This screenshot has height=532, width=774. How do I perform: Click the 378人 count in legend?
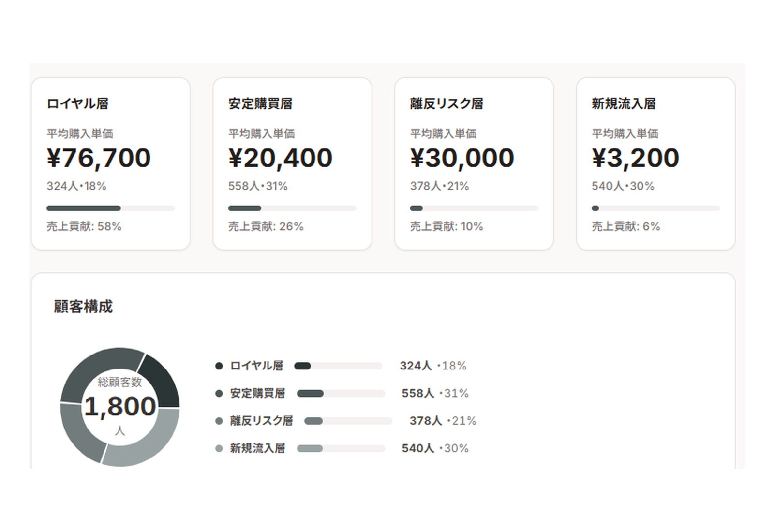426,421
